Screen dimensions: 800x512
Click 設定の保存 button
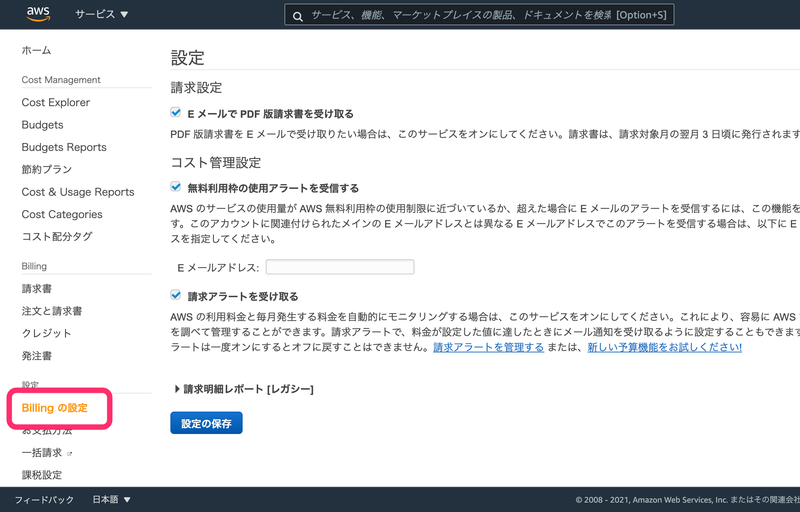click(206, 423)
